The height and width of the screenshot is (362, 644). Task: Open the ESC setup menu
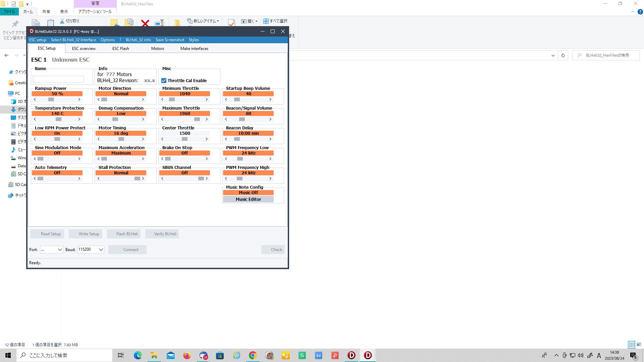(x=38, y=40)
